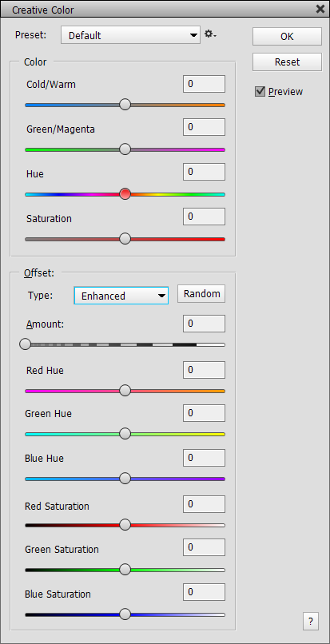
Task: Click the Saturation slider handle
Action: pos(125,239)
